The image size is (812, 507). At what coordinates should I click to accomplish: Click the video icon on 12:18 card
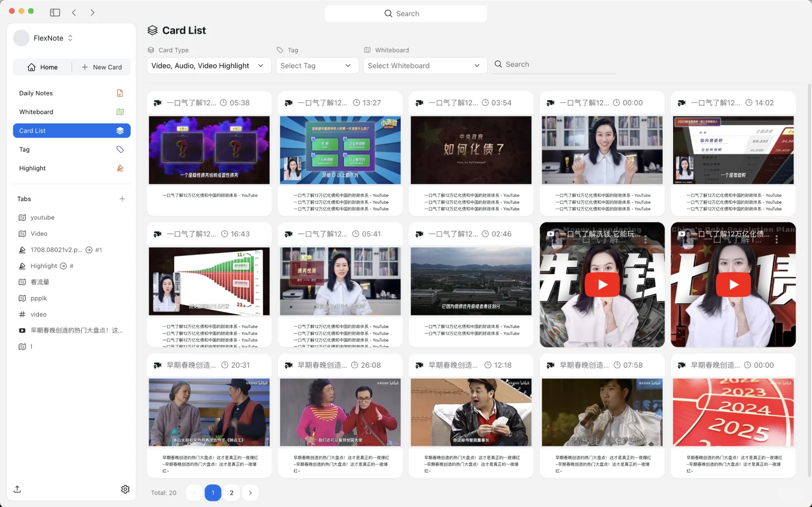coord(420,365)
